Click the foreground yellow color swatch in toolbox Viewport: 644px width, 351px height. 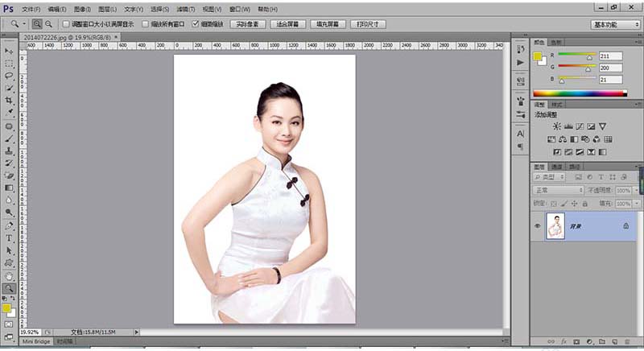tap(6, 308)
